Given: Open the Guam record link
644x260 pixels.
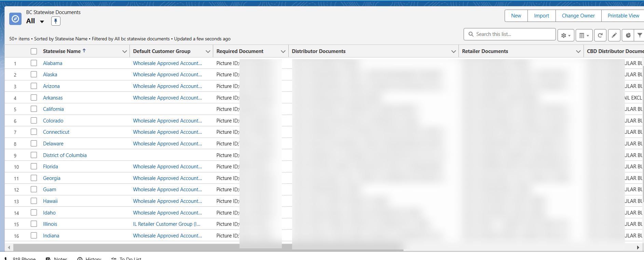Looking at the screenshot, I should (x=50, y=190).
